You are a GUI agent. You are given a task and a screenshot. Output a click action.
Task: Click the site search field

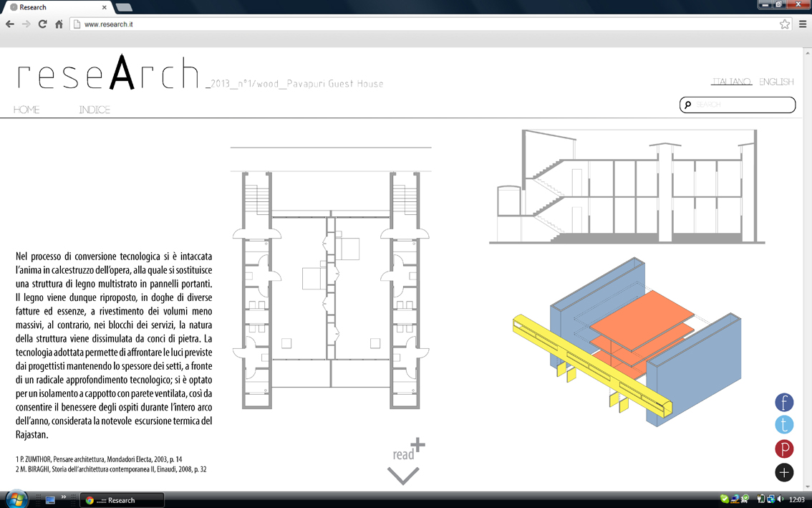pos(741,105)
